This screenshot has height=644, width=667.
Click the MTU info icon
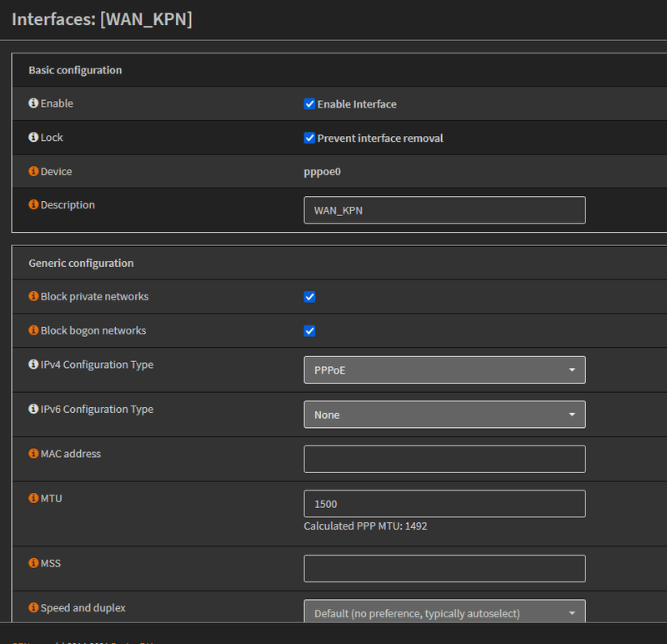[x=33, y=498]
